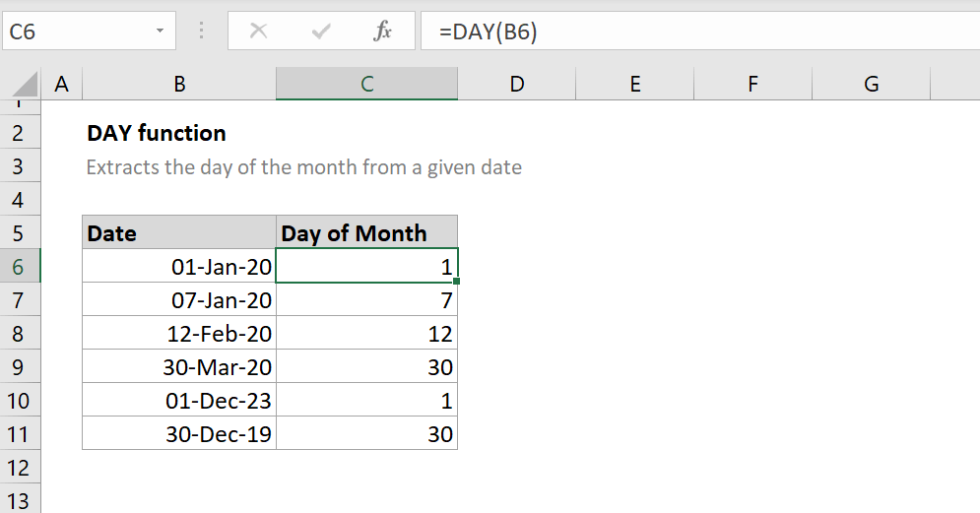This screenshot has height=513, width=980.
Task: Click the formula bar containing =DAY(B6)
Action: (x=700, y=31)
